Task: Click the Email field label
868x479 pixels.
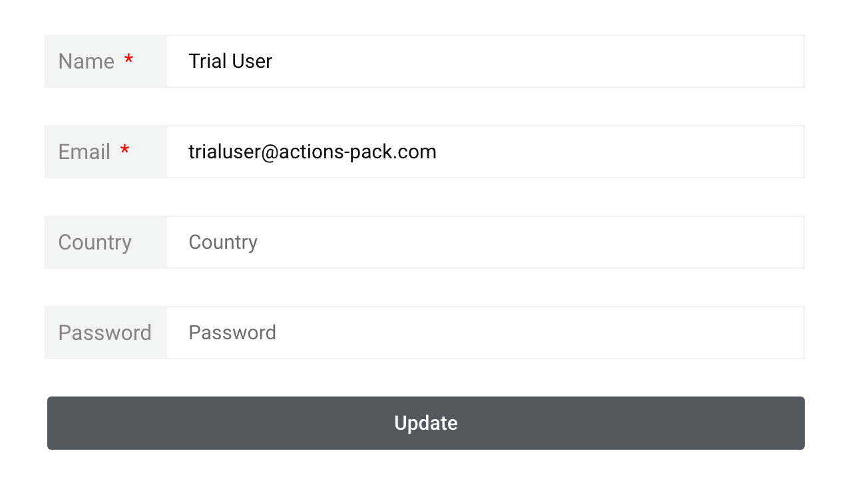Action: click(85, 152)
